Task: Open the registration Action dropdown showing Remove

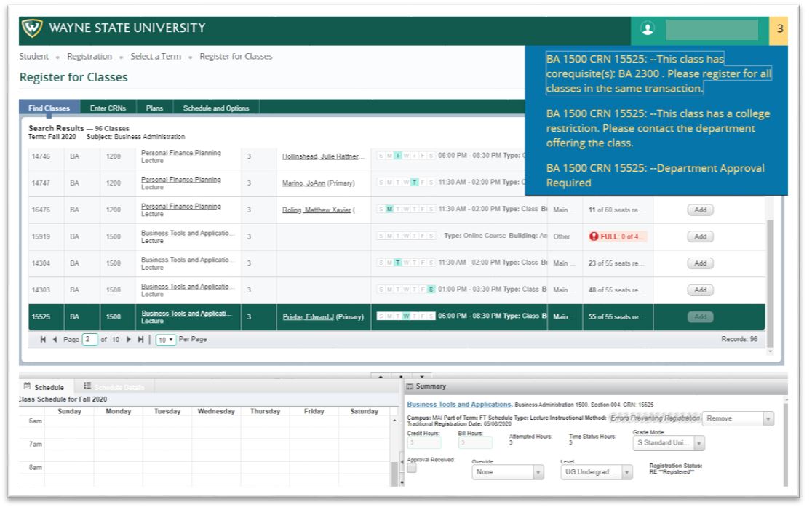Action: (738, 418)
